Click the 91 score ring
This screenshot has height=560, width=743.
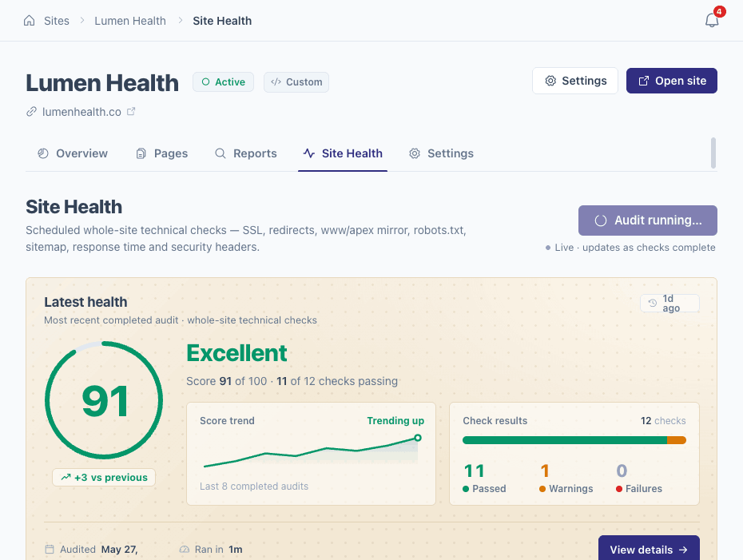(104, 400)
